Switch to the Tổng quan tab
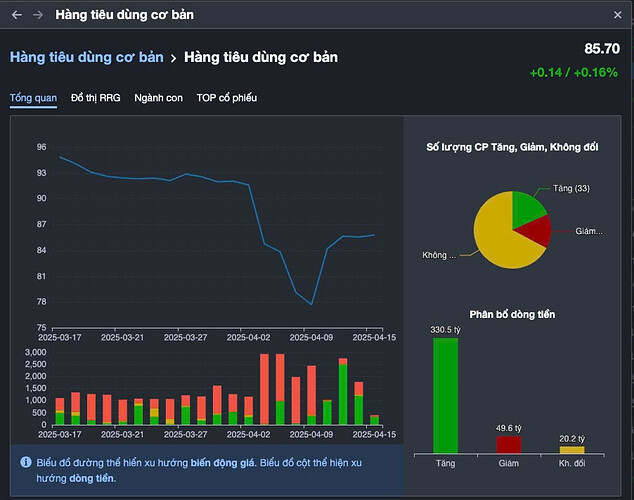This screenshot has width=634, height=500. tap(33, 98)
